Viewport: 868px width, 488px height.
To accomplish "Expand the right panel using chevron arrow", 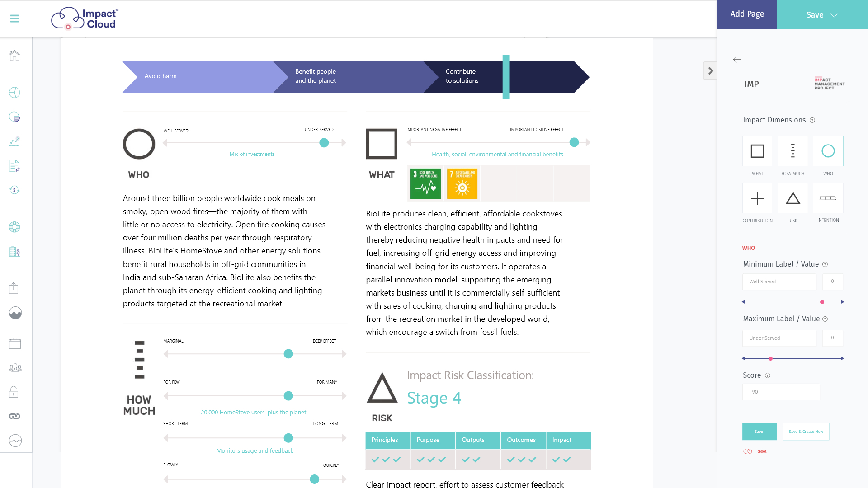I will (x=711, y=71).
